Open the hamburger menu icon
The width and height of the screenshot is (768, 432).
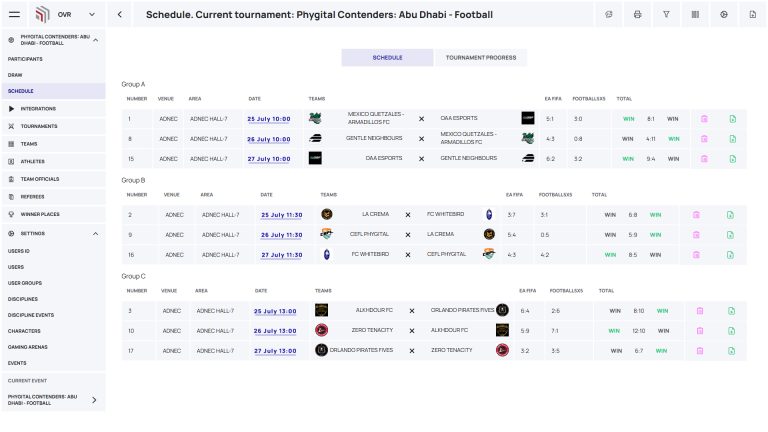(x=15, y=15)
